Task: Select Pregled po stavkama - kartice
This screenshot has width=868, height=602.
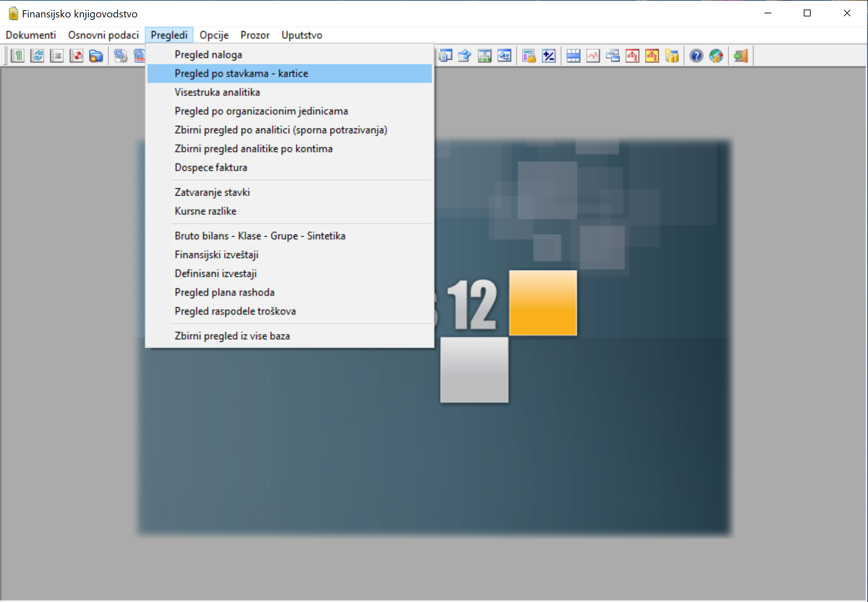Action: [289, 73]
